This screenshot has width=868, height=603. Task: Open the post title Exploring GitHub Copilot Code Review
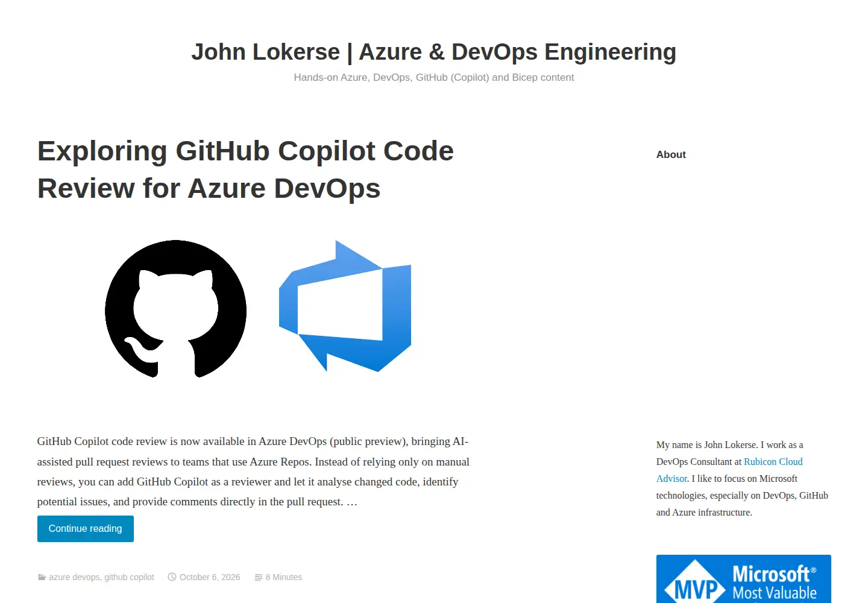pos(245,169)
